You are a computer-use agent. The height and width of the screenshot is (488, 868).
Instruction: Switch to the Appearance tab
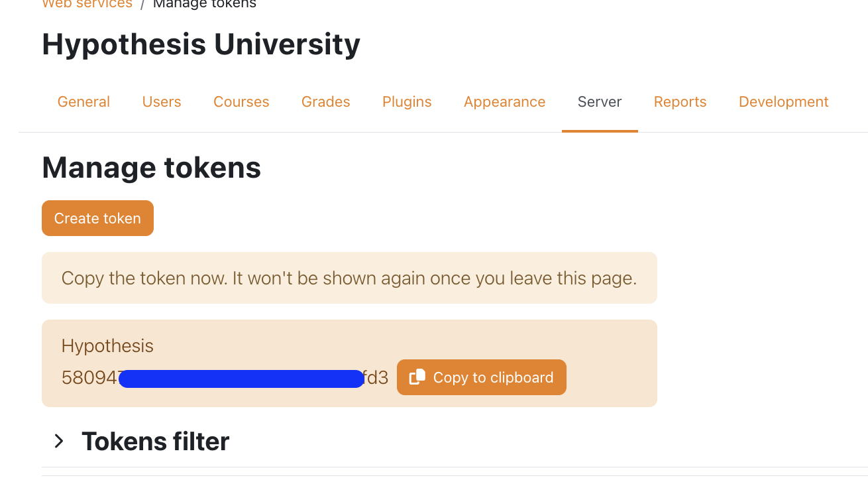tap(505, 102)
